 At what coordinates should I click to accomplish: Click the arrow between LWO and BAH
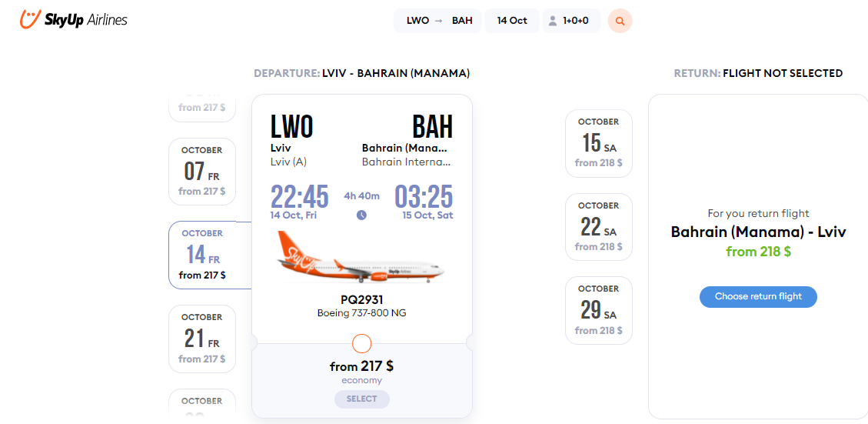pyautogui.click(x=438, y=21)
